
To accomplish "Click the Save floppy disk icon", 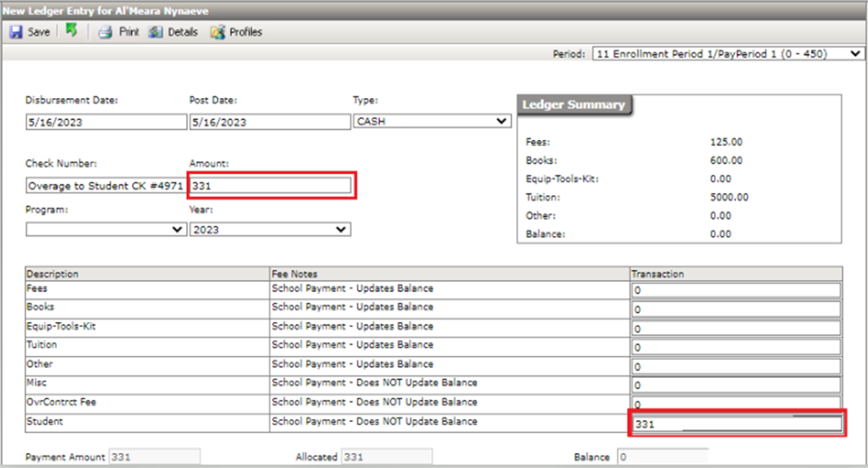I will point(17,32).
